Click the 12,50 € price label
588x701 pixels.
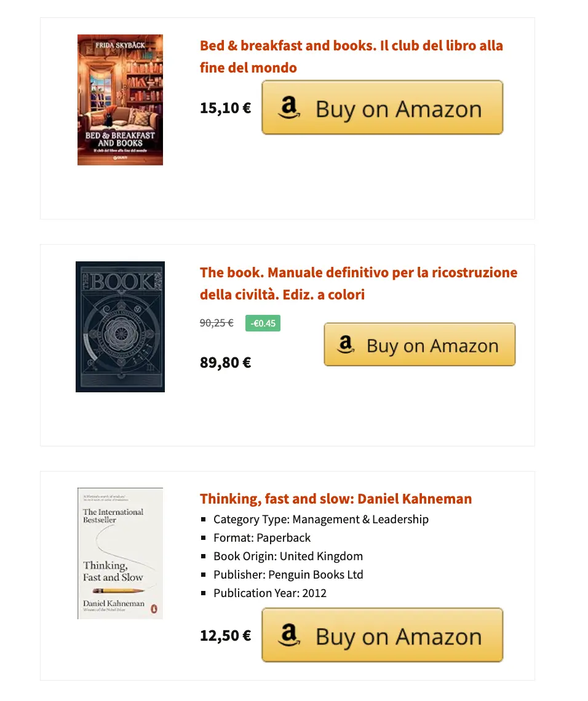pyautogui.click(x=225, y=635)
